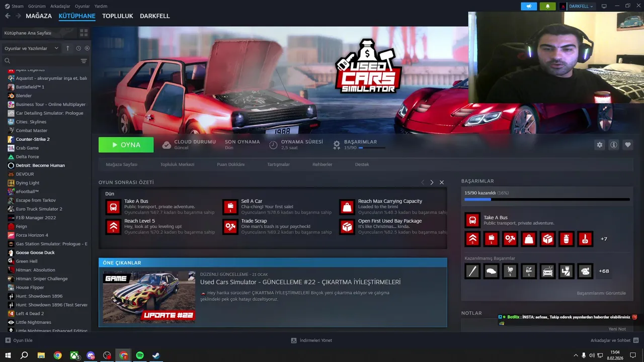
Task: Expand the +7 earned achievements
Action: (x=604, y=239)
